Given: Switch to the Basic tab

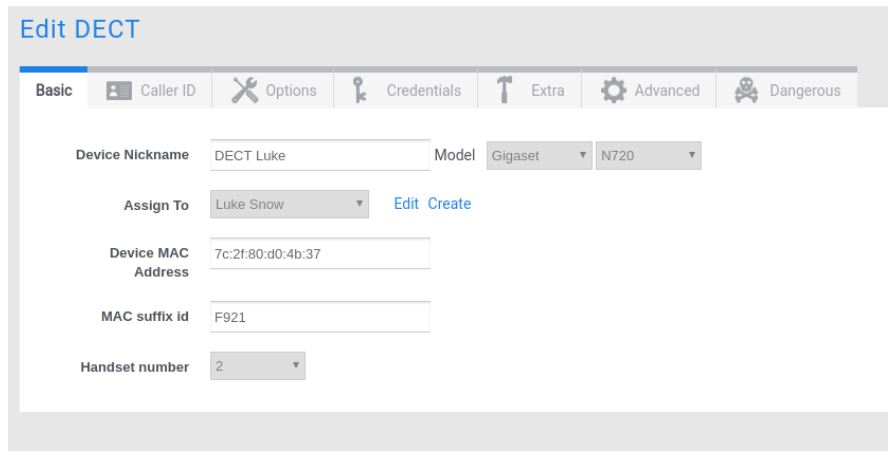Looking at the screenshot, I should pos(54,91).
